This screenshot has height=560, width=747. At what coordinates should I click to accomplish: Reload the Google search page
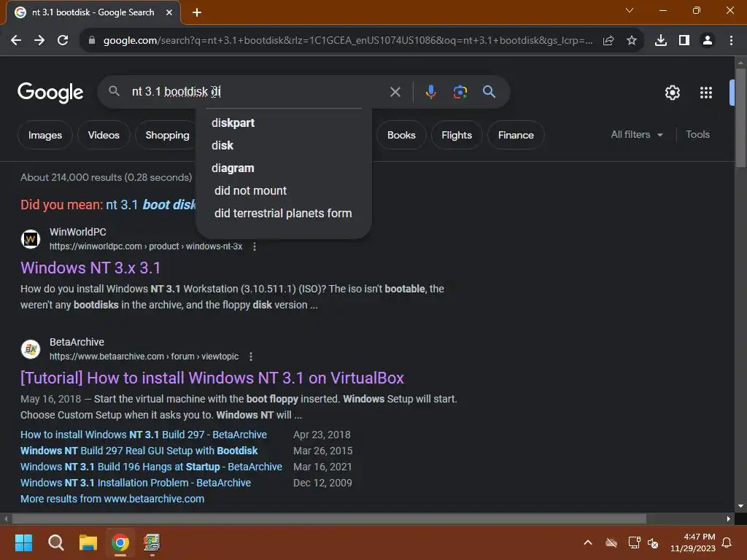click(x=63, y=41)
